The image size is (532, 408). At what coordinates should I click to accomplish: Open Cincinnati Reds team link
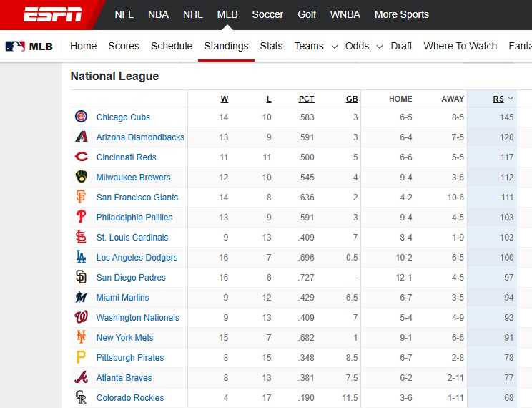click(x=127, y=157)
